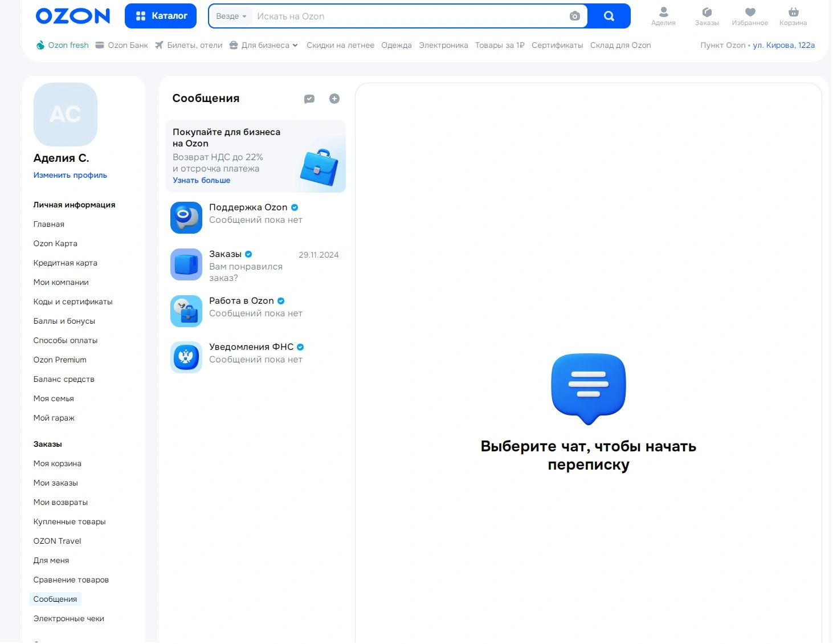
Task: Click the briefcase image in business banner
Action: point(319,167)
